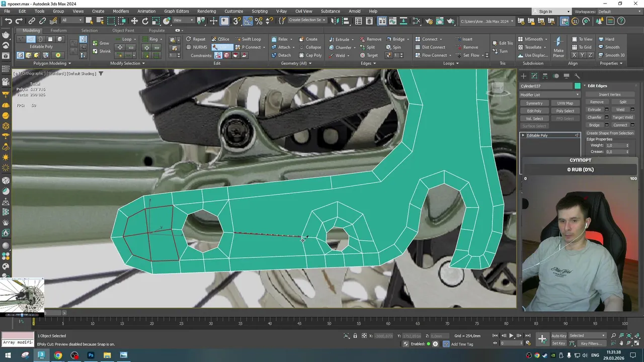Click the Swift Loop tool
644x362 pixels.
tap(251, 39)
